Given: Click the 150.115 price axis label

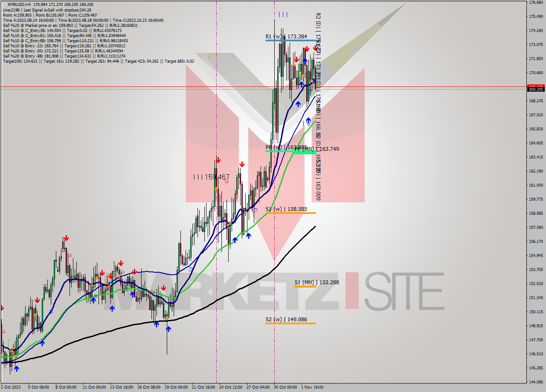Looking at the screenshot, I should (x=536, y=312).
